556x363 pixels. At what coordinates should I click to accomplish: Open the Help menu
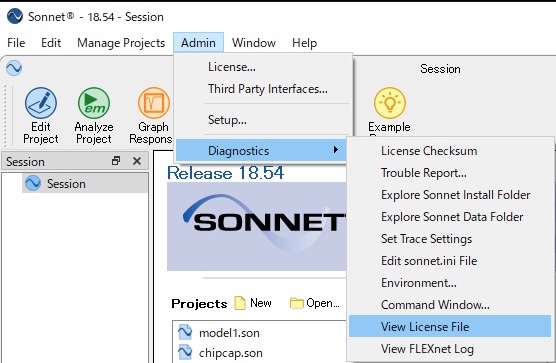tap(304, 43)
